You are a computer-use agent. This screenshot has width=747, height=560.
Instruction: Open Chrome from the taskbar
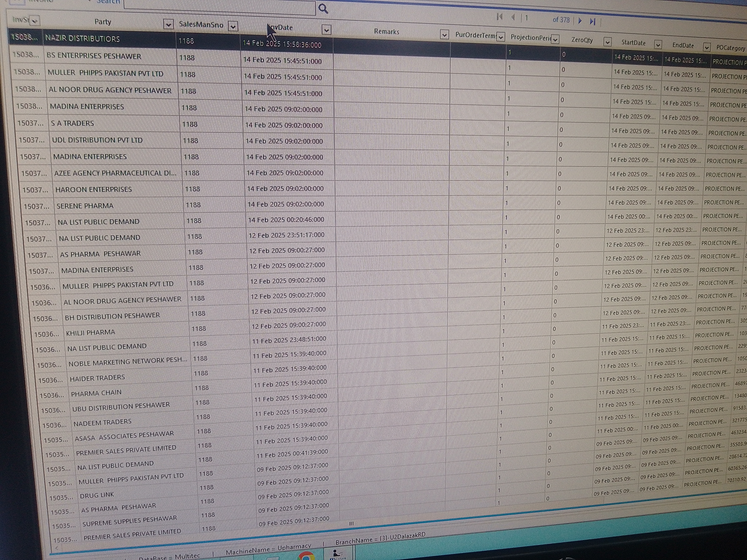coord(306,556)
